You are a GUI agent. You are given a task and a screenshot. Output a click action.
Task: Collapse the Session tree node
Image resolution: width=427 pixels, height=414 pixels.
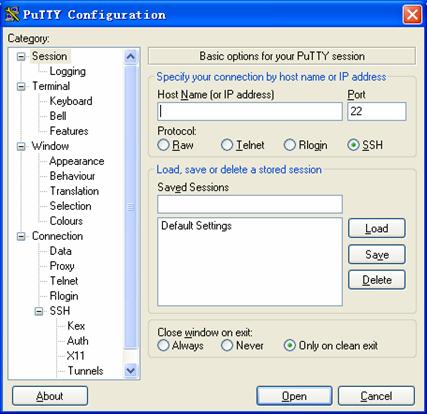tap(21, 56)
